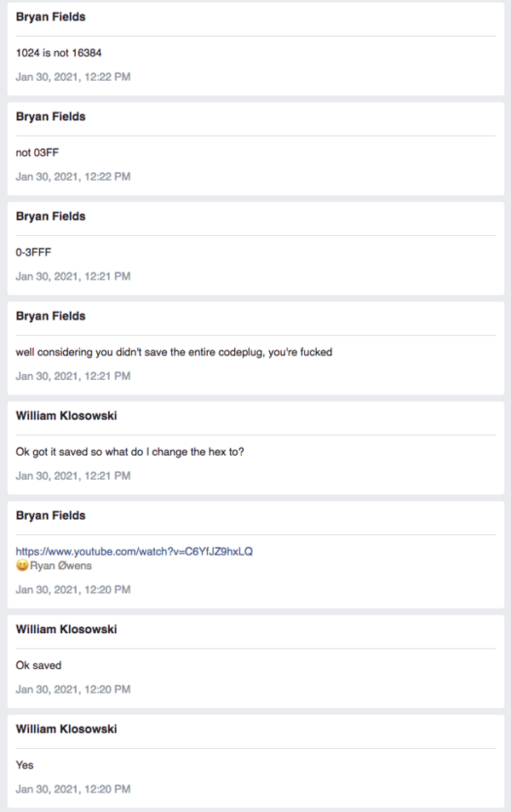Screen dimensions: 511x812
Task: Click the timestamp under the hex question message
Action: pyautogui.click(x=72, y=475)
